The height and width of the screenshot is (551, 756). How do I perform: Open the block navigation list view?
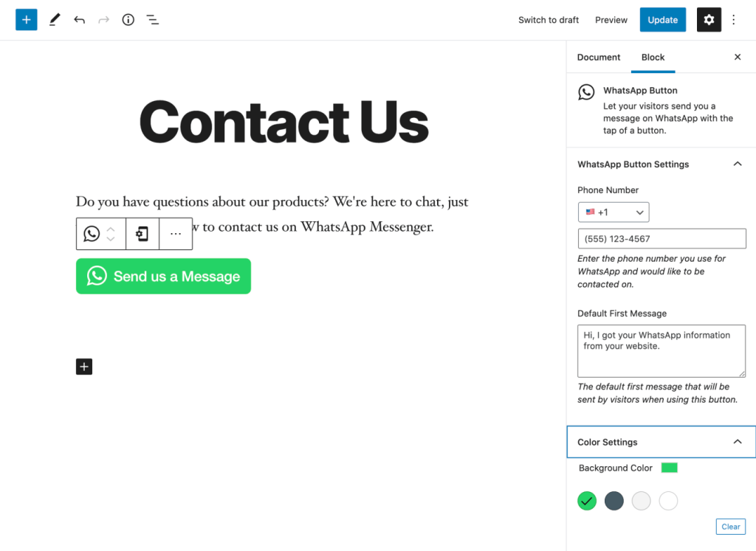click(152, 20)
